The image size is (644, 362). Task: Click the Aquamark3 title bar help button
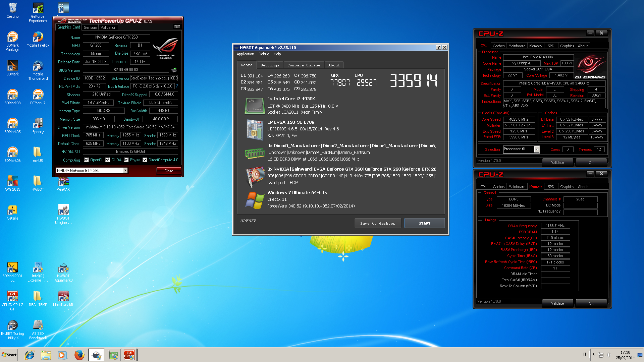click(438, 48)
